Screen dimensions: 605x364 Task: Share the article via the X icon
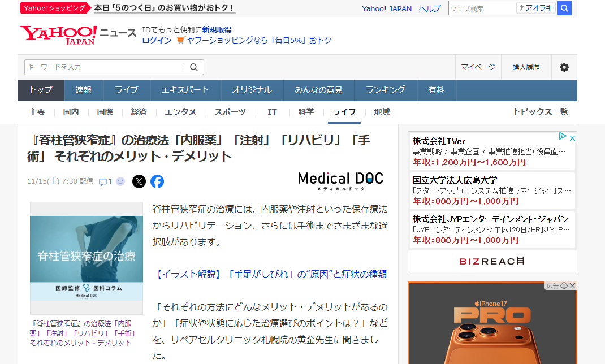coord(139,182)
